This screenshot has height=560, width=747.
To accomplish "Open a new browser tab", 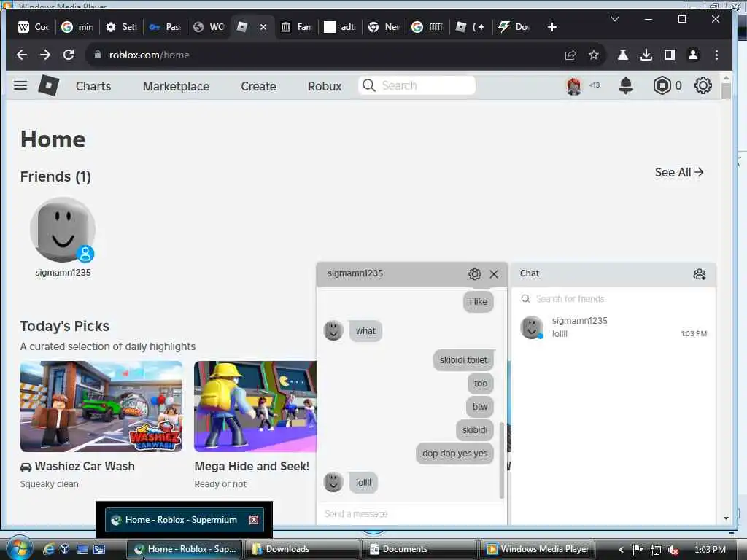I will [551, 27].
